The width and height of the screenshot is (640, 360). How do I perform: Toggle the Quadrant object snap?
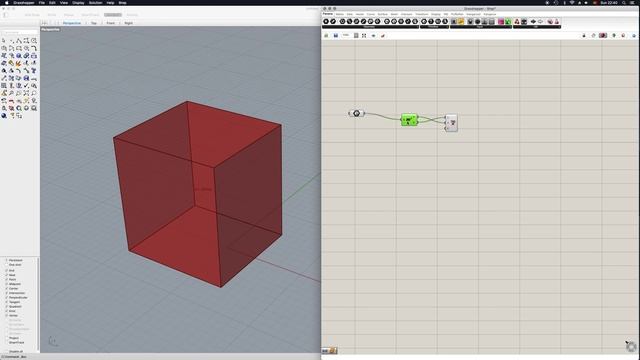[x=14, y=306]
